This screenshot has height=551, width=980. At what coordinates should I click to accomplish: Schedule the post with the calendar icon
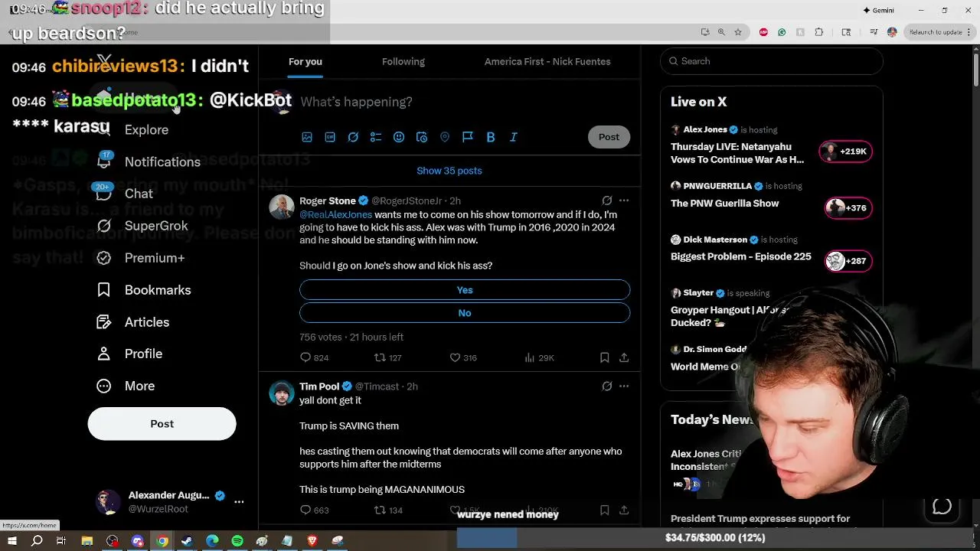(x=422, y=137)
